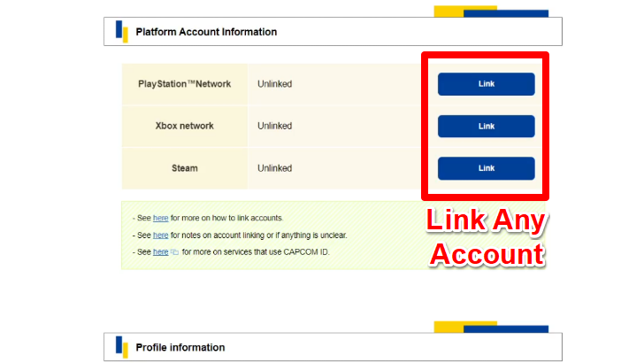Image resolution: width=644 pixels, height=363 pixels.
Task: Click the external-link icon beside CAPCOM ID services link
Action: 173,252
